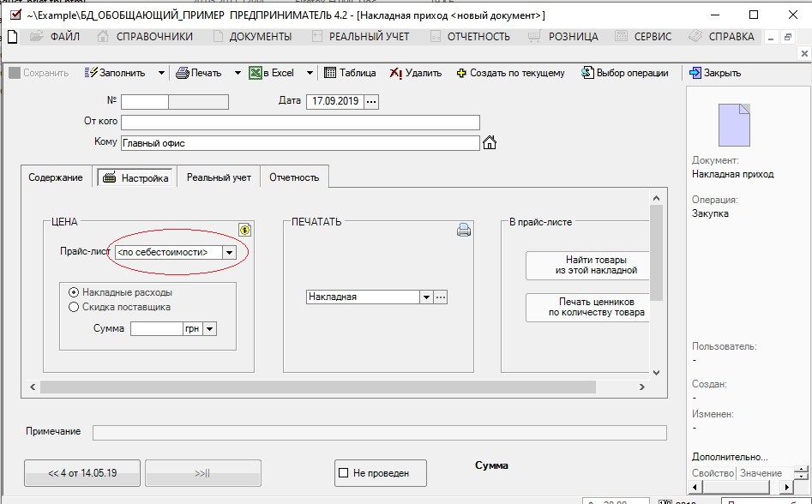The height and width of the screenshot is (504, 812).
Task: Click the Закрыть close-document toolbar icon
Action: pos(695,73)
